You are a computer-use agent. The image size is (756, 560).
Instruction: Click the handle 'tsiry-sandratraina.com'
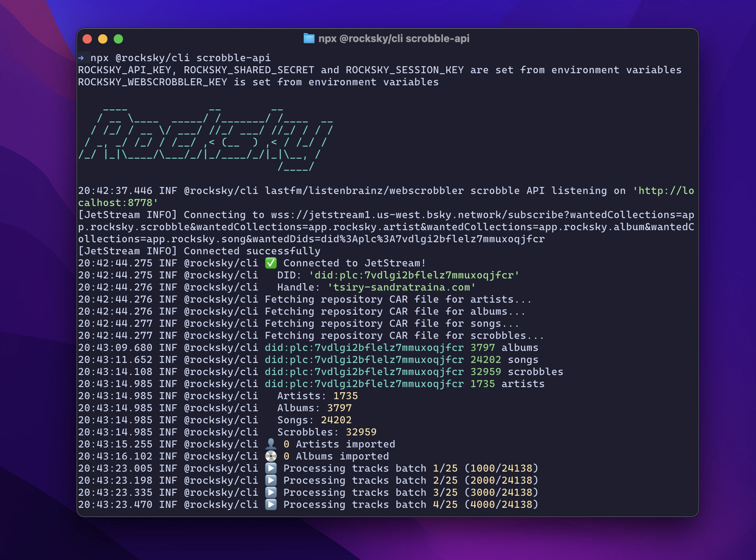coord(402,287)
